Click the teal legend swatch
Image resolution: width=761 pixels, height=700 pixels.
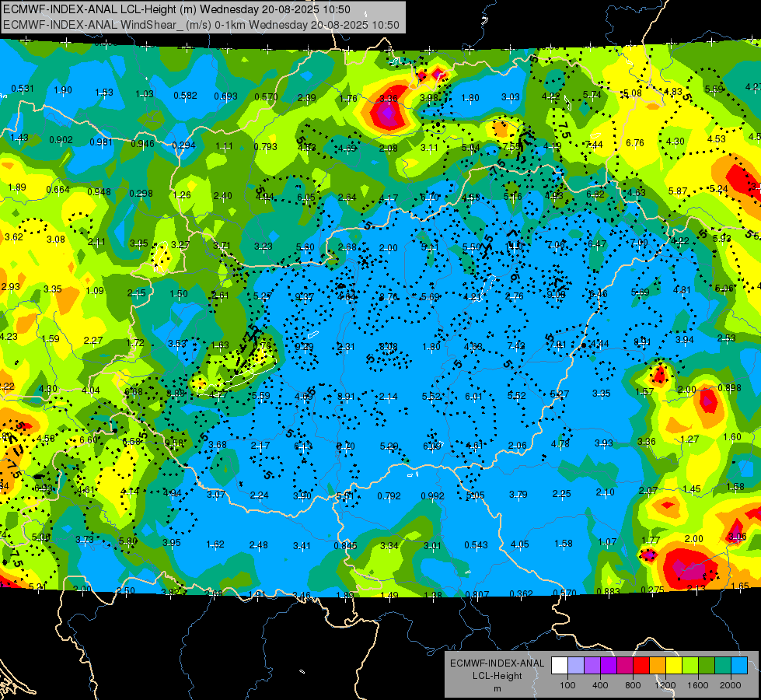723,666
